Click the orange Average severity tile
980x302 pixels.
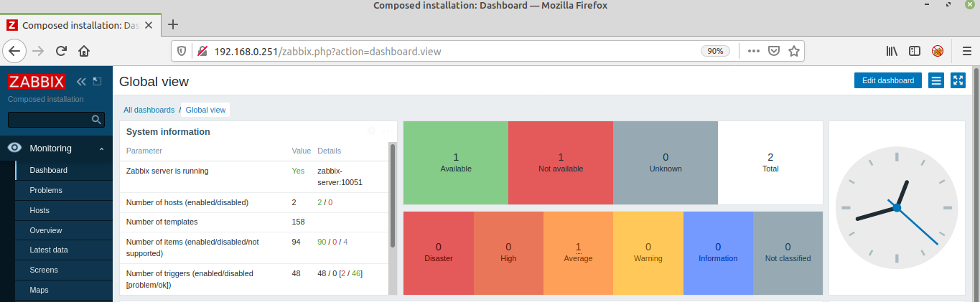tap(578, 253)
